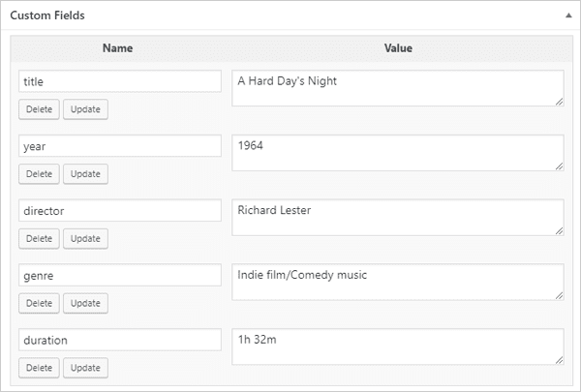Delete the director custom field
Image resolution: width=581 pixels, height=392 pixels.
point(39,238)
